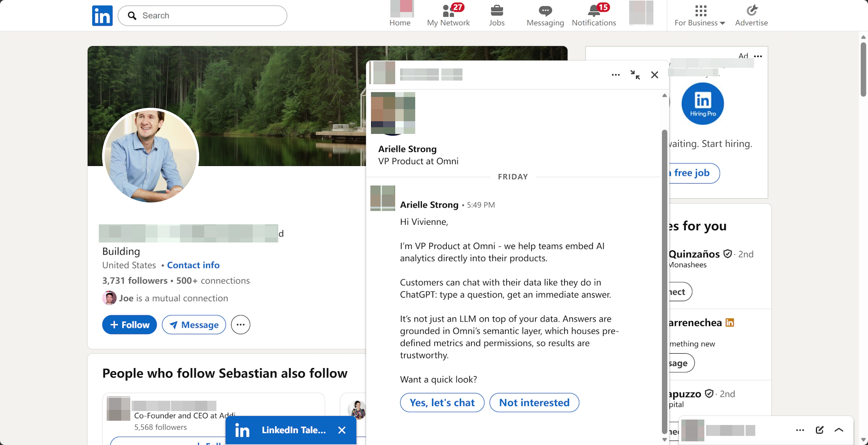Click the "Not interested" reply button

pyautogui.click(x=534, y=402)
